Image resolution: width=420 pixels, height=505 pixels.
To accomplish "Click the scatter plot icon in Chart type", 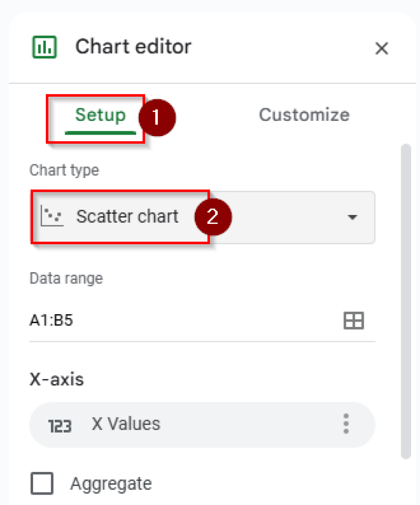I will point(52,217).
